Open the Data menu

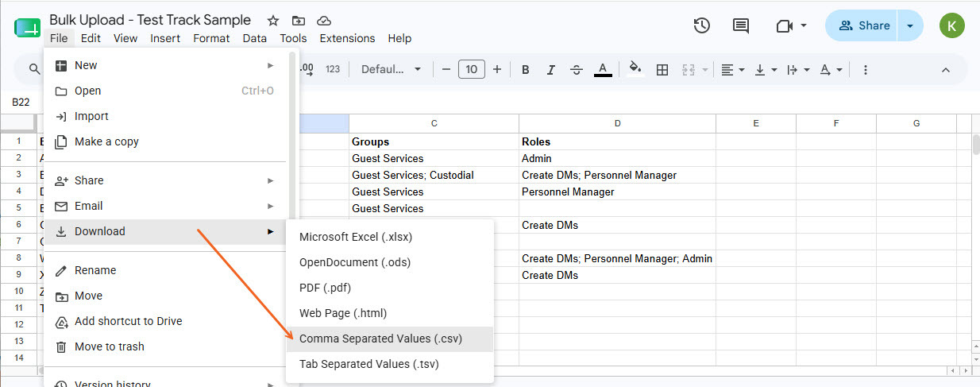[255, 38]
